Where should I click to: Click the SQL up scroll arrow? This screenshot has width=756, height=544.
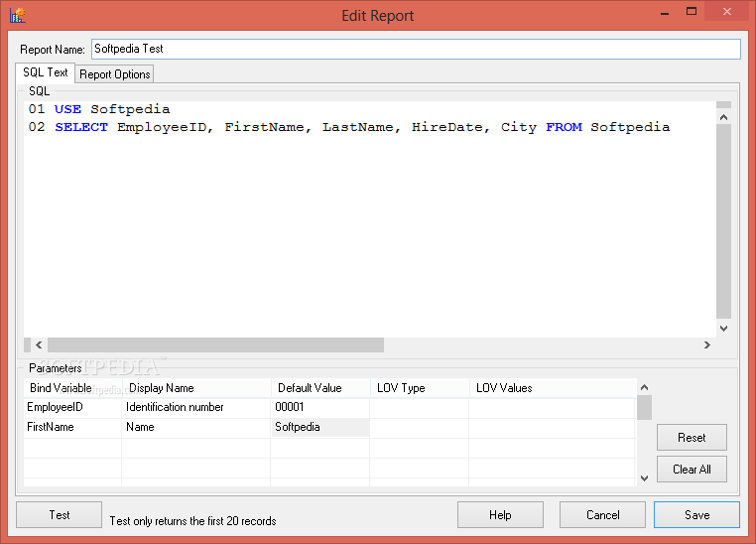click(x=723, y=117)
